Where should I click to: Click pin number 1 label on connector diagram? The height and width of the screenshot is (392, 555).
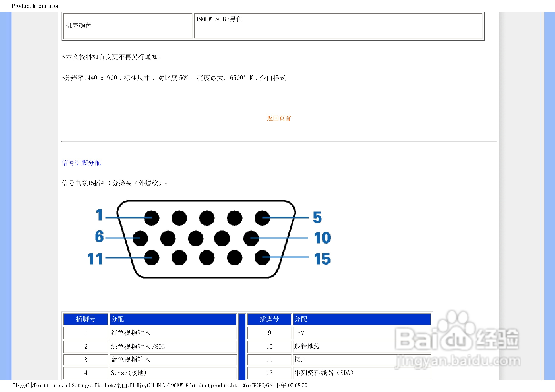99,215
